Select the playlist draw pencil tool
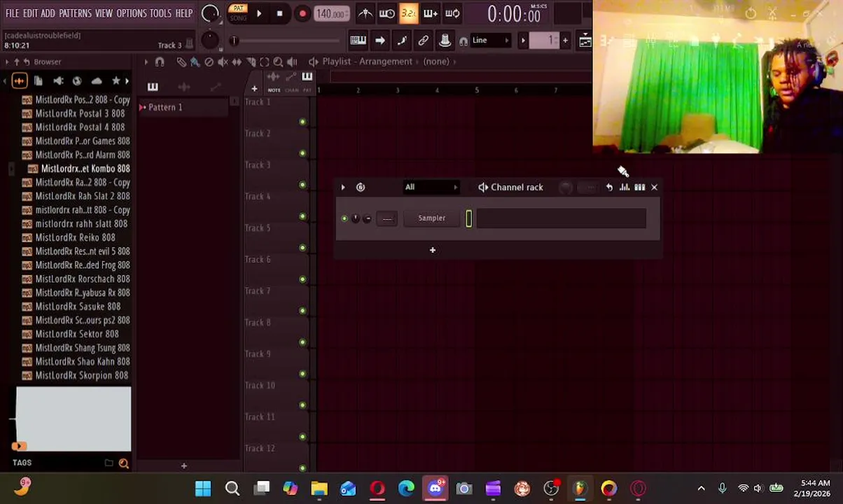The image size is (843, 504). coord(181,62)
